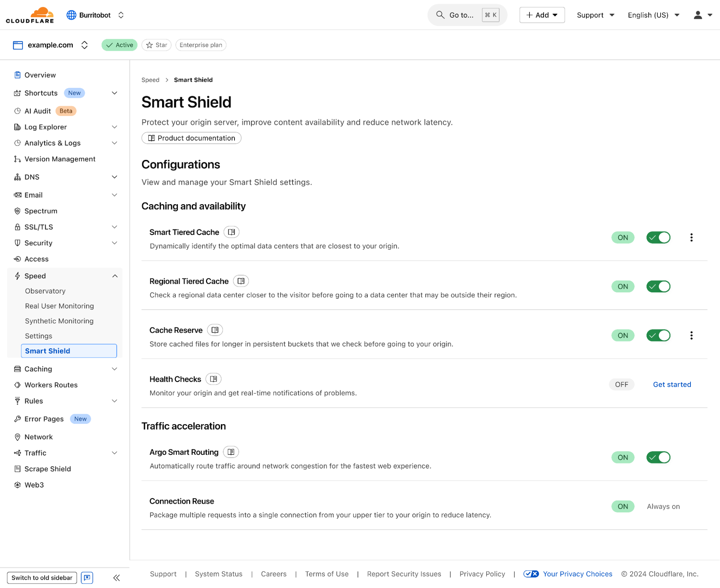Disable the Smart Tiered Cache toggle

click(658, 238)
